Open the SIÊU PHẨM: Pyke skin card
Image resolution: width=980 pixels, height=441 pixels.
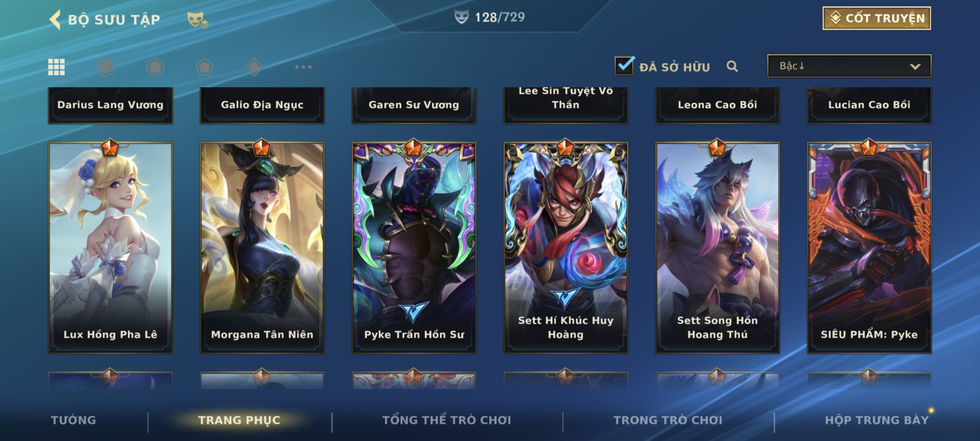869,248
